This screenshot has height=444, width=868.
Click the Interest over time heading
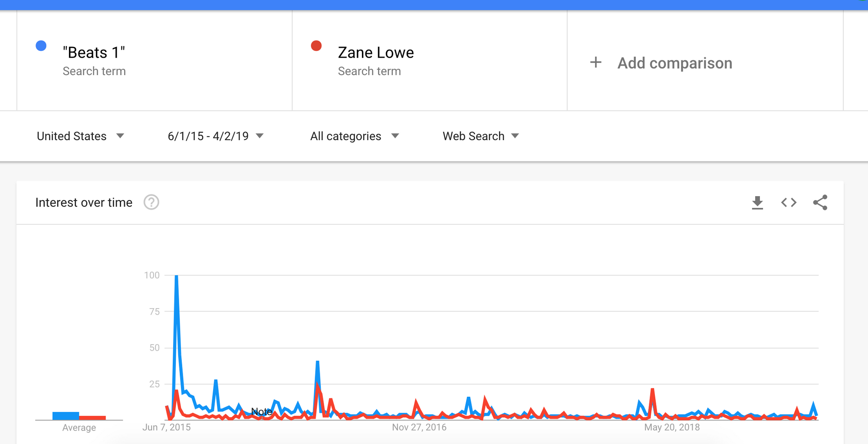84,203
